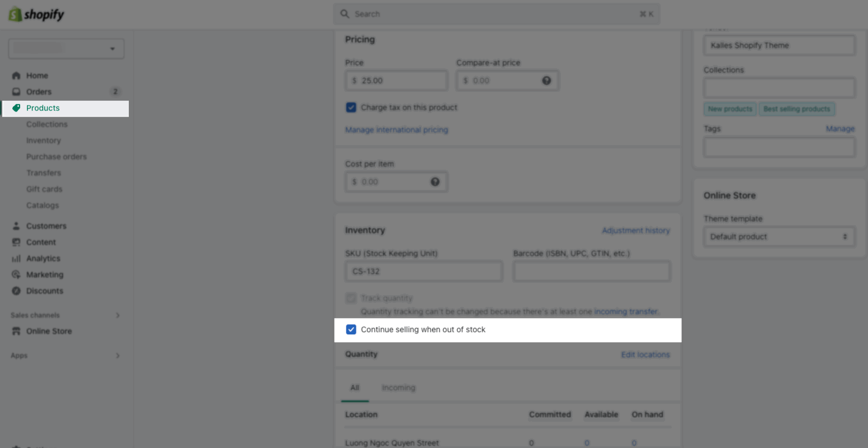Open the Orders inbox icon

point(16,92)
